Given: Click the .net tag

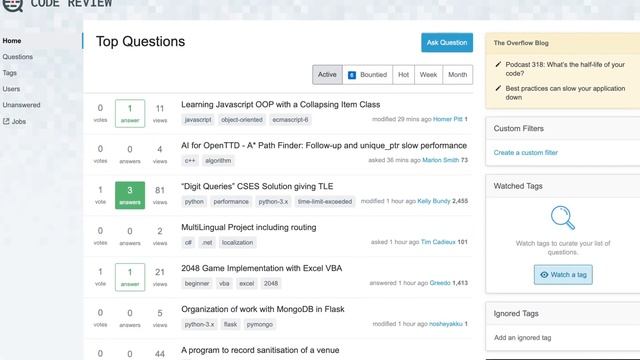Looking at the screenshot, I should point(207,242).
